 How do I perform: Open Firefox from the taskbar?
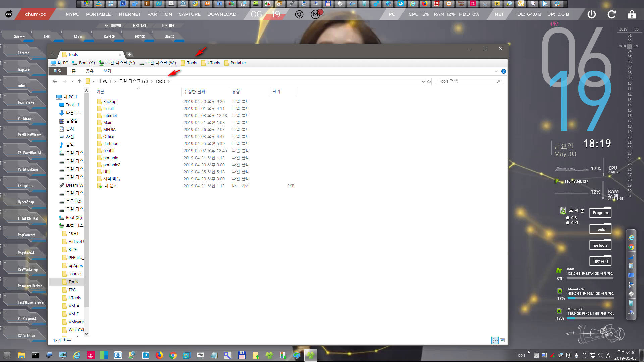click(159, 355)
